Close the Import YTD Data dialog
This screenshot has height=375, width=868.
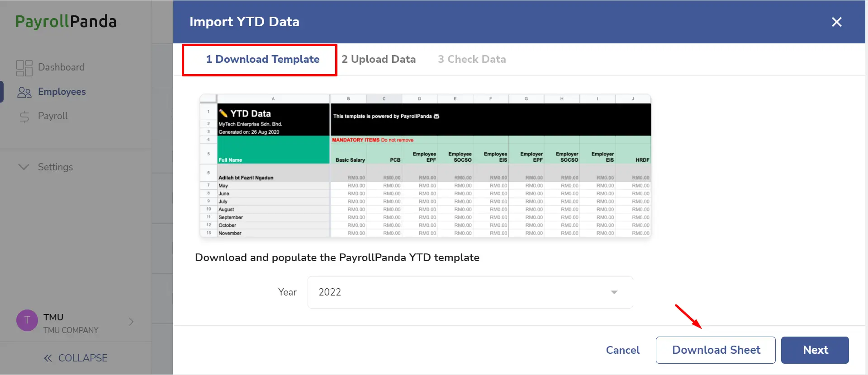pos(836,22)
